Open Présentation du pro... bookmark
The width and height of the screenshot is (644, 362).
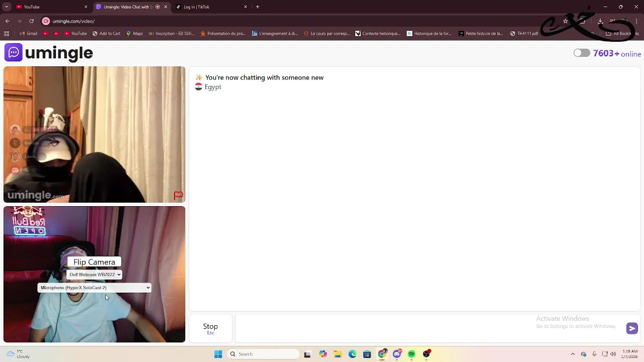click(x=223, y=34)
